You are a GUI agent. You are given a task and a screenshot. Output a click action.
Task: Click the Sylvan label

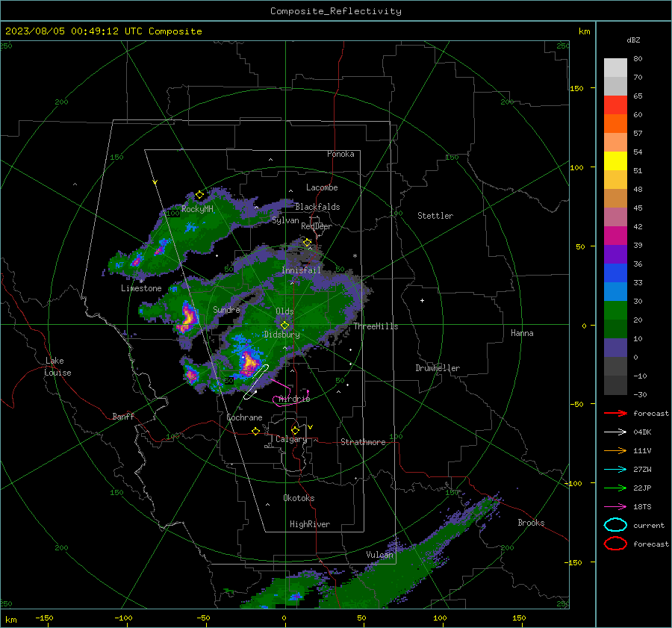tap(285, 220)
